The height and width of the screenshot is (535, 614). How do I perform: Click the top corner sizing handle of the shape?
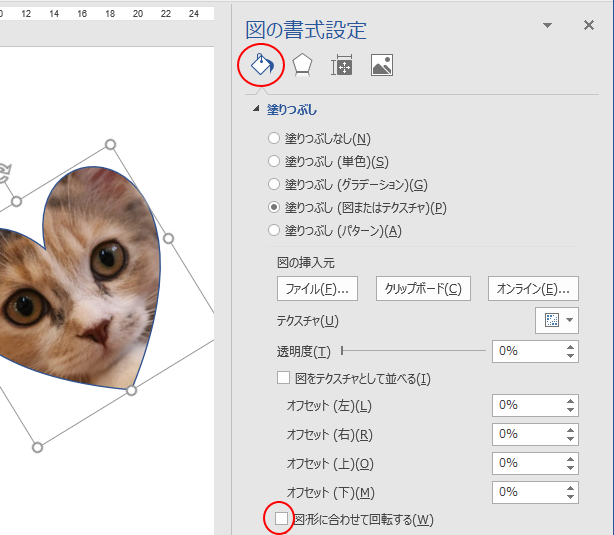click(110, 145)
